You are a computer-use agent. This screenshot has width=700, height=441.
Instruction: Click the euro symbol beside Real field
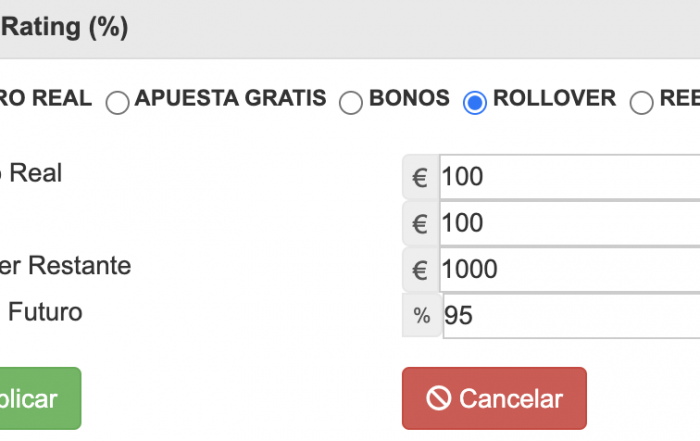tap(420, 177)
